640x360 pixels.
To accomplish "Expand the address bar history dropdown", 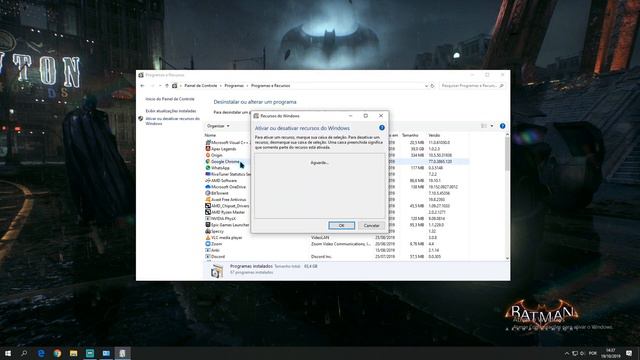I will [x=426, y=86].
